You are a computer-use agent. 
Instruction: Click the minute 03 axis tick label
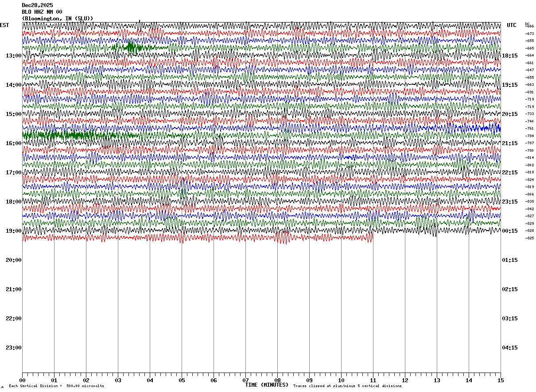coord(118,380)
